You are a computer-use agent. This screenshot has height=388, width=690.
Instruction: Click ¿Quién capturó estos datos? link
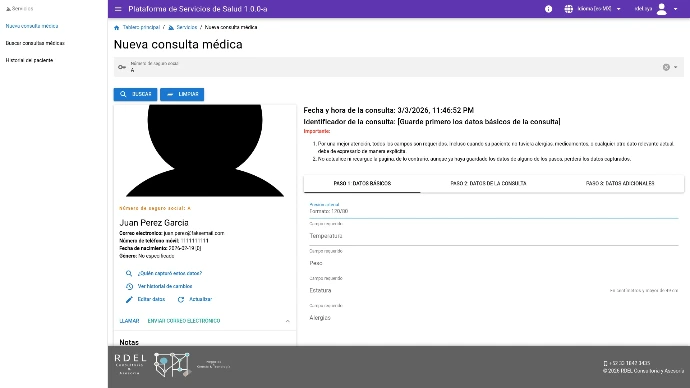pyautogui.click(x=170, y=273)
